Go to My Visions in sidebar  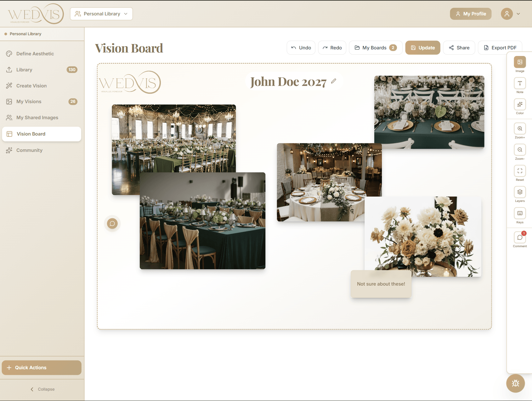click(x=29, y=102)
